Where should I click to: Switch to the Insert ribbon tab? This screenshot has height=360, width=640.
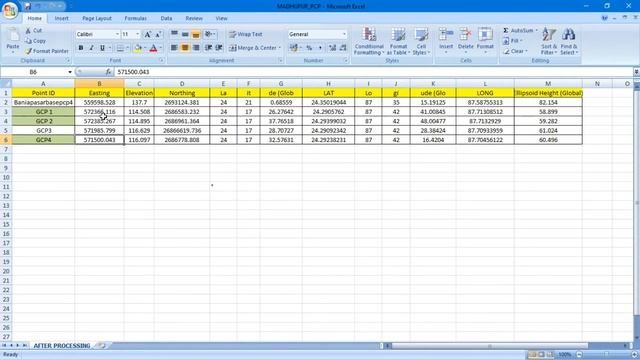(x=62, y=18)
